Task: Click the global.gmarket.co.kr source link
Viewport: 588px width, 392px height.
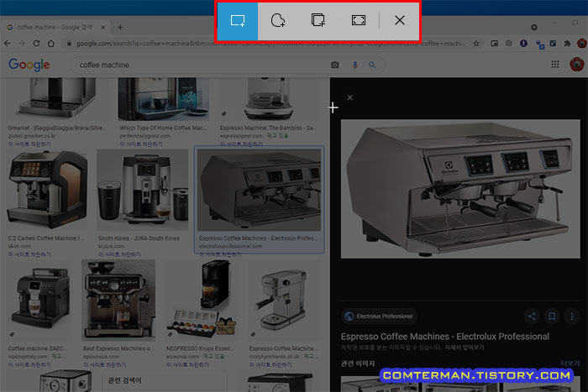Action: pyautogui.click(x=32, y=136)
